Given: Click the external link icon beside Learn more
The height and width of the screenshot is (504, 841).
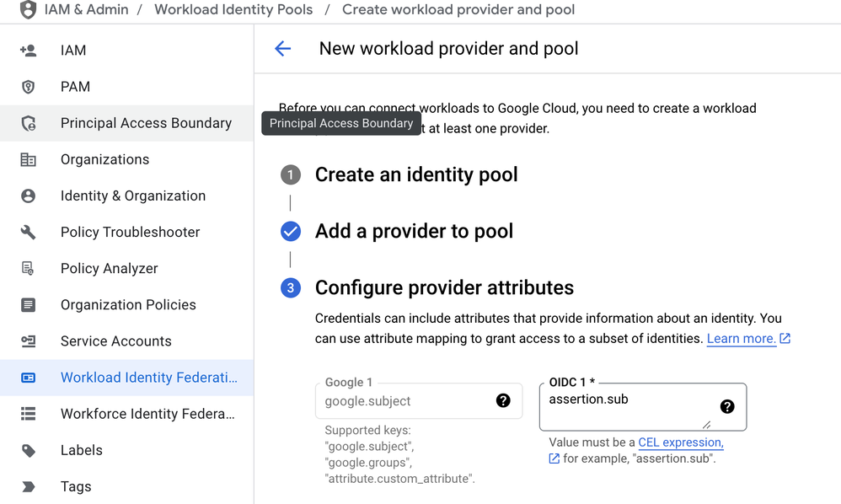Looking at the screenshot, I should [785, 338].
